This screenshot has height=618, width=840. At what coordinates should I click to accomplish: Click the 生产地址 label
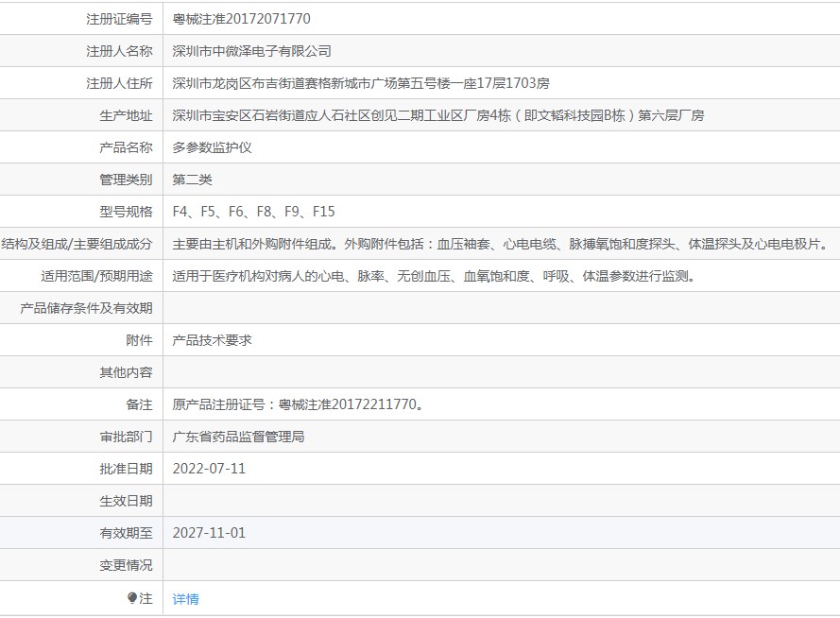click(x=126, y=115)
